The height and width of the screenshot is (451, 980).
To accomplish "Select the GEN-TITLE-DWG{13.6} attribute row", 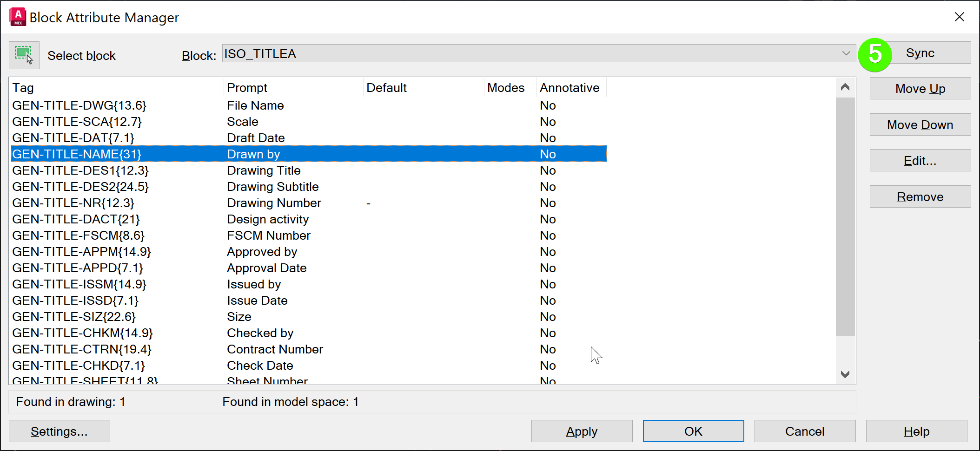I will pyautogui.click(x=79, y=105).
